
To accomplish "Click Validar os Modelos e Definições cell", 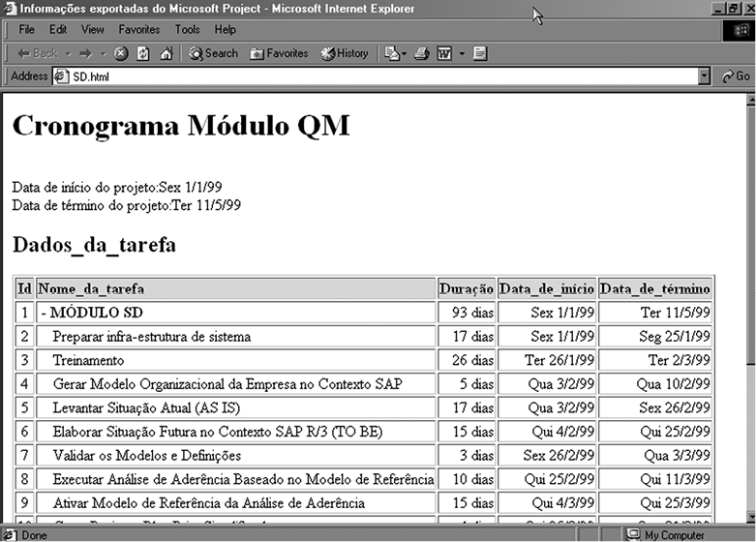I will [x=236, y=456].
